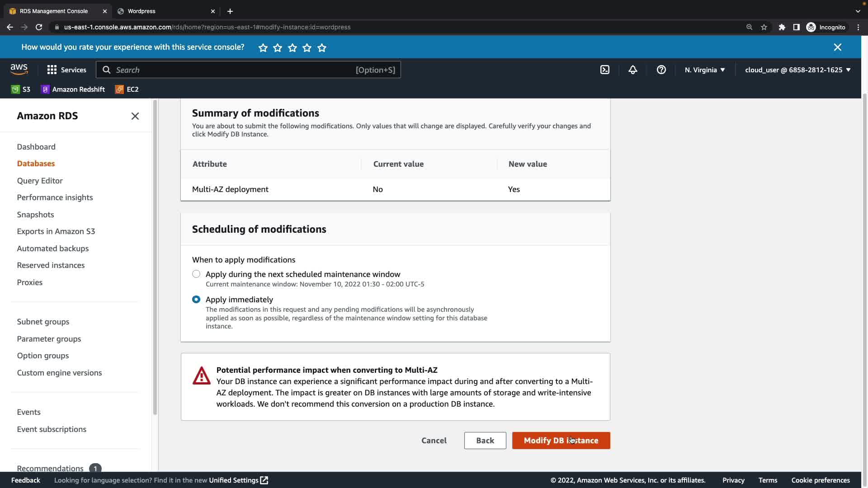The height and width of the screenshot is (488, 868).
Task: Rate the console five stars
Action: point(322,48)
